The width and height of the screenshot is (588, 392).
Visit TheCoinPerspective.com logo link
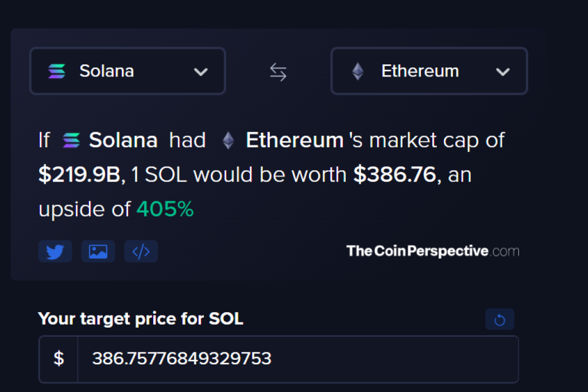pos(432,251)
